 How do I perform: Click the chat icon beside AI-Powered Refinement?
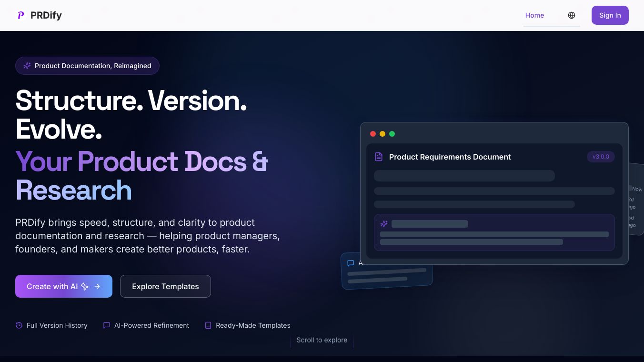[x=107, y=325]
